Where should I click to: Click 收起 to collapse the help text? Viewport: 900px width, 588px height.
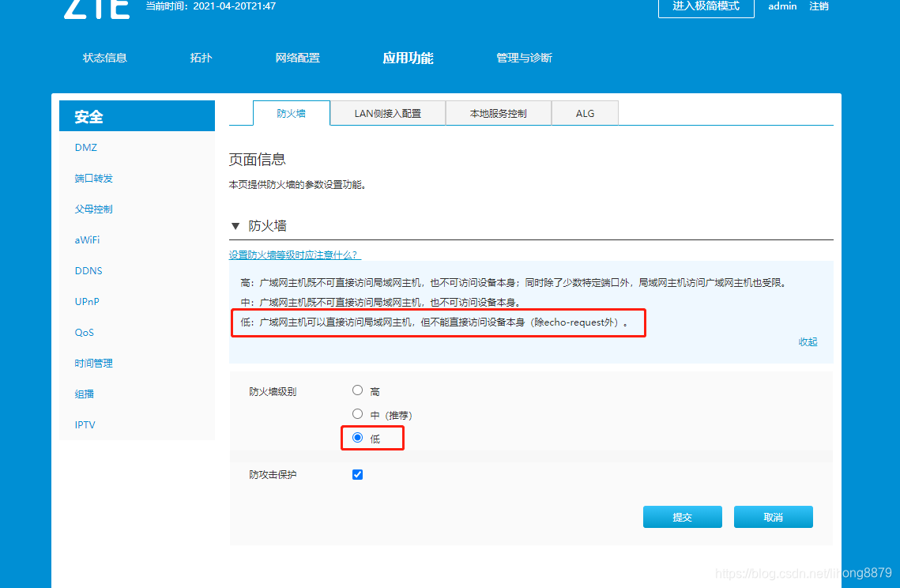point(808,341)
